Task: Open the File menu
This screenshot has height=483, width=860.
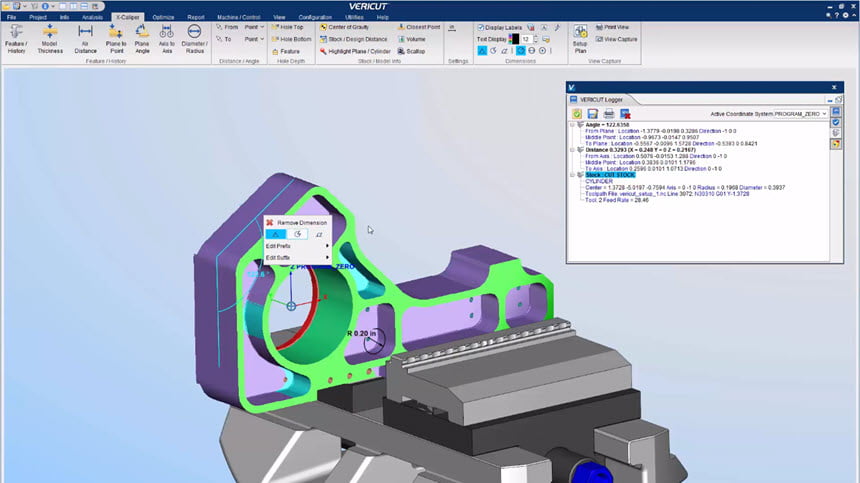Action: coord(11,17)
